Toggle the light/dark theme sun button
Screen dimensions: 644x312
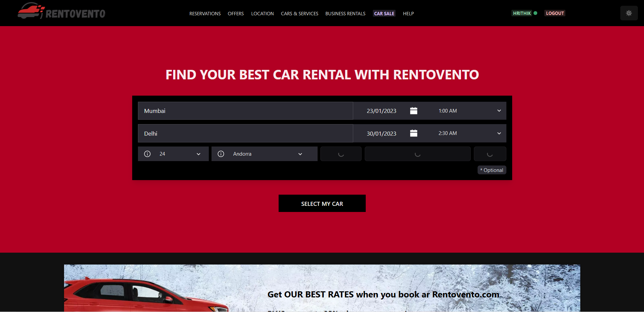click(x=629, y=13)
